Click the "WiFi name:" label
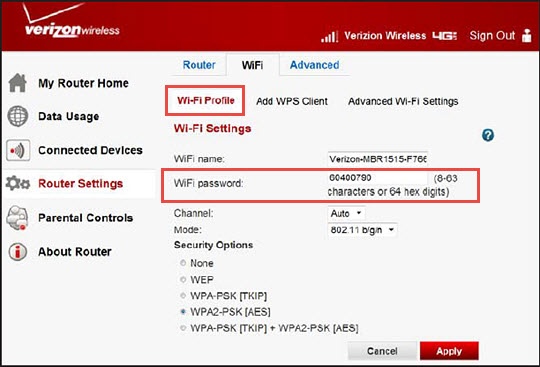The width and height of the screenshot is (540, 367). [x=199, y=159]
